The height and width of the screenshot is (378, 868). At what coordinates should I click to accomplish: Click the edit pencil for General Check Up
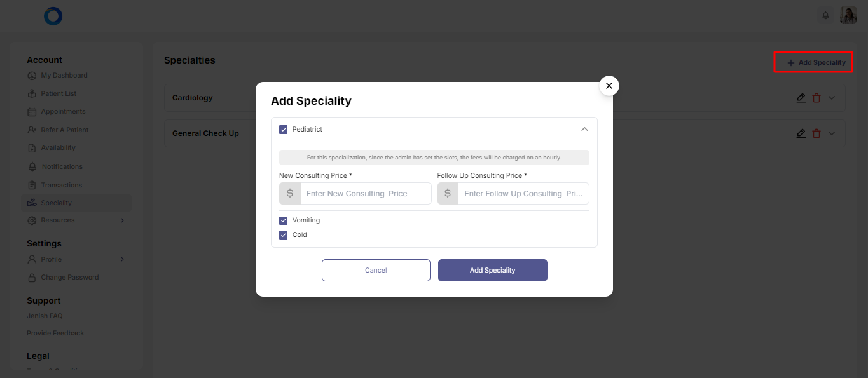[x=801, y=133]
